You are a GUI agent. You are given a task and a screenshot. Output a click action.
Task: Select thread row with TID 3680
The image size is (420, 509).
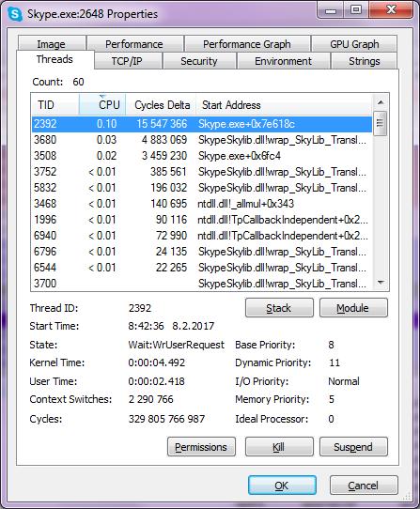202,140
